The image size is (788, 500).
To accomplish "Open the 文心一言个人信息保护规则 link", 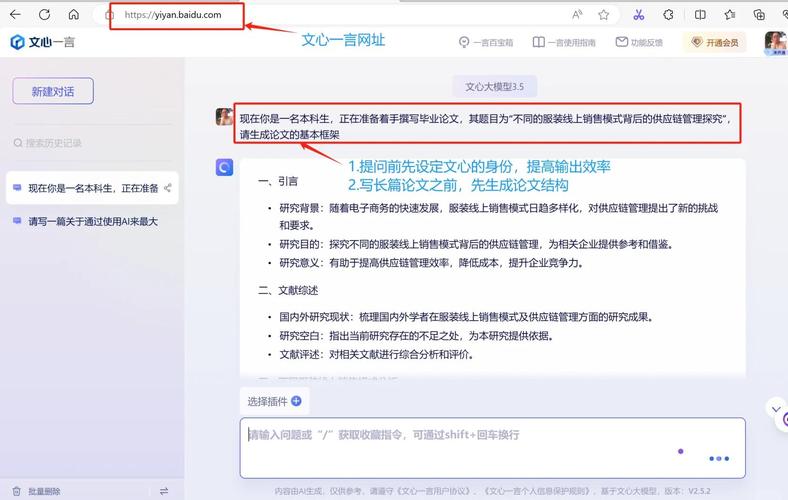I will (537, 491).
